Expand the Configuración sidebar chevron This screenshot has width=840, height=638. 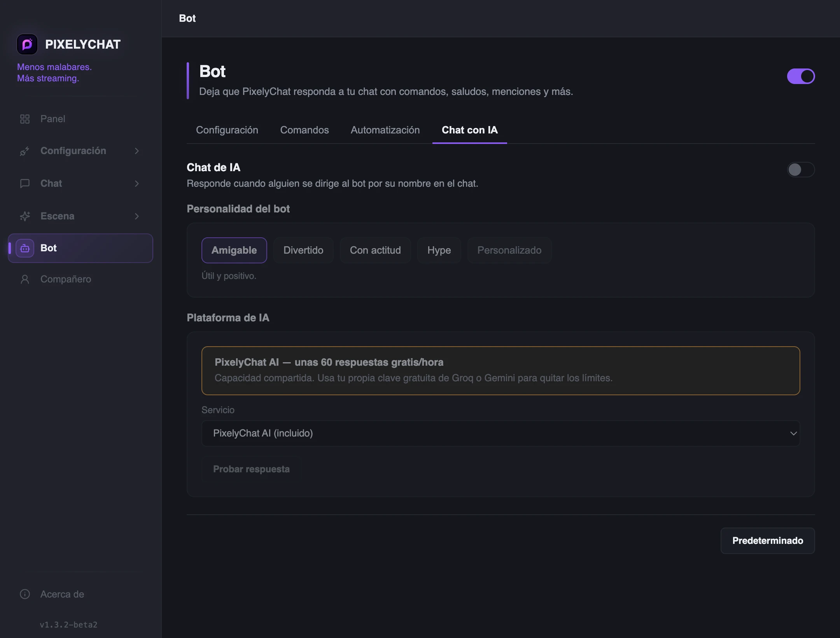tap(137, 151)
